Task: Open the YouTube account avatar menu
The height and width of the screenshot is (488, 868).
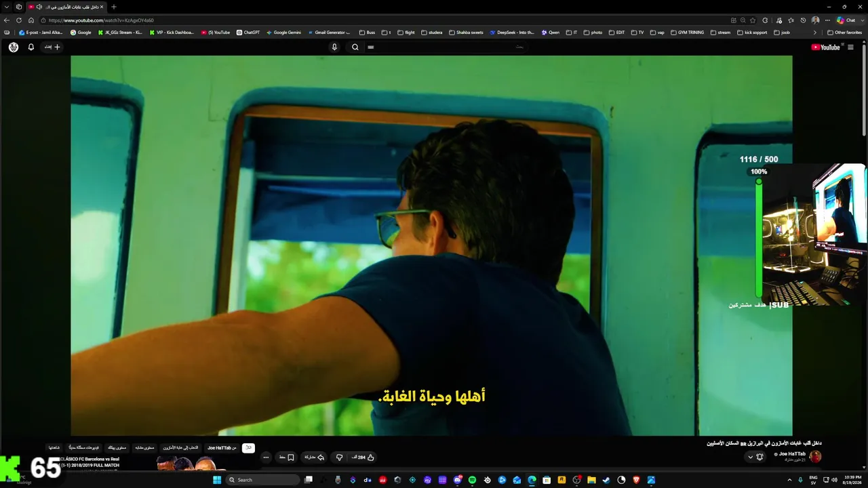Action: 14,47
